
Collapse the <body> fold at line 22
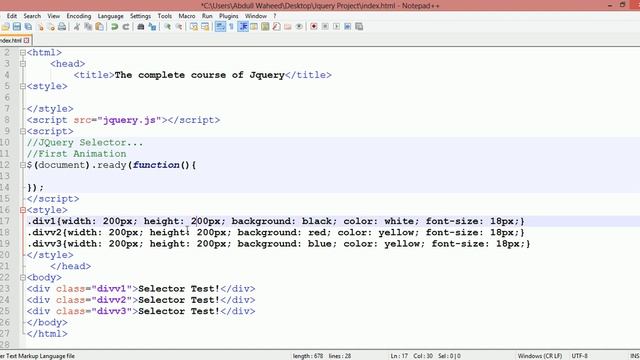pos(23,277)
